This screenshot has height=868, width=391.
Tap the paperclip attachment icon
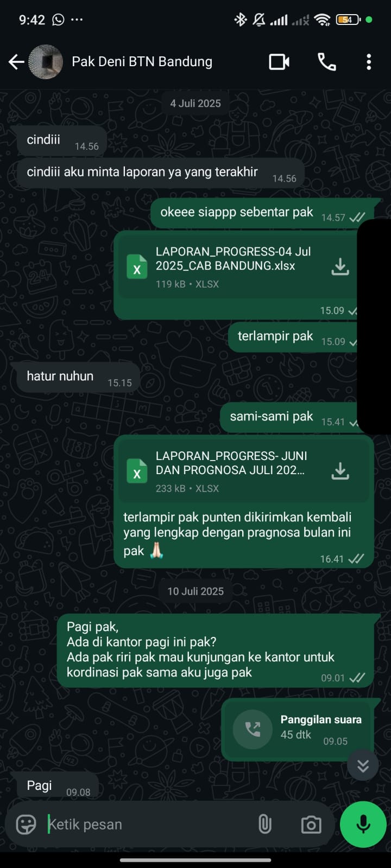tap(264, 825)
